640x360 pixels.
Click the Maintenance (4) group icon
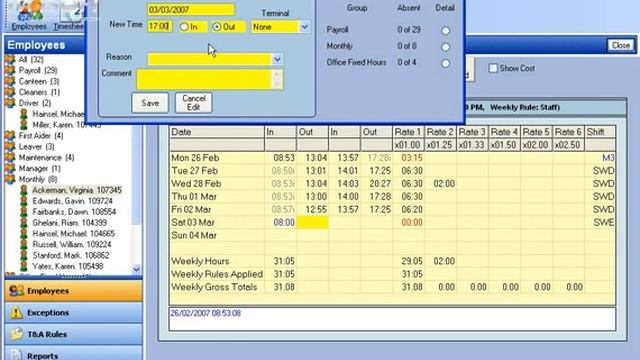tap(10, 158)
